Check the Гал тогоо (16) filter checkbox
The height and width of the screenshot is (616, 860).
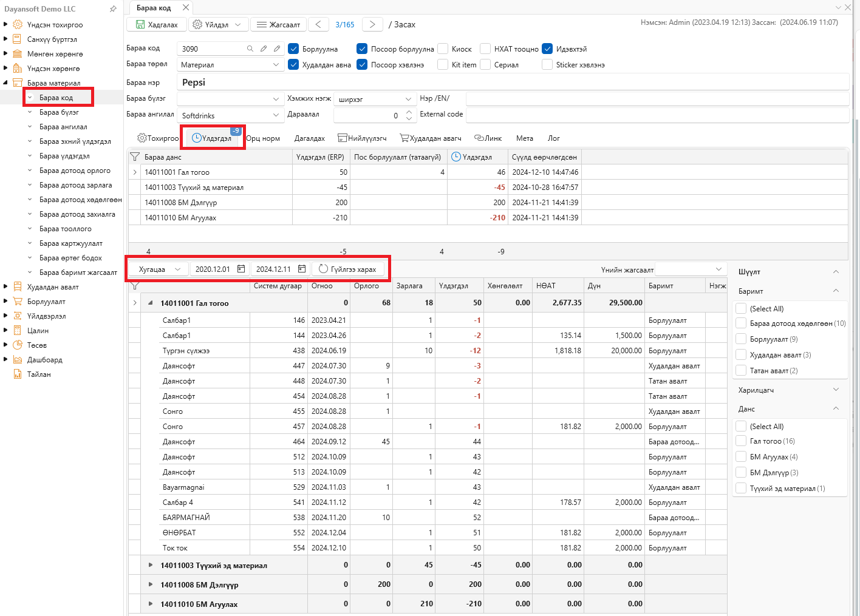(x=741, y=441)
